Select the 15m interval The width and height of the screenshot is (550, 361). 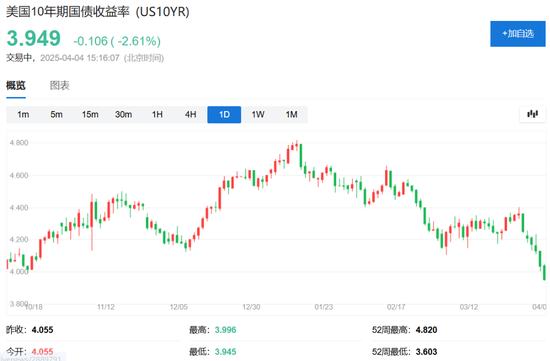(x=90, y=114)
